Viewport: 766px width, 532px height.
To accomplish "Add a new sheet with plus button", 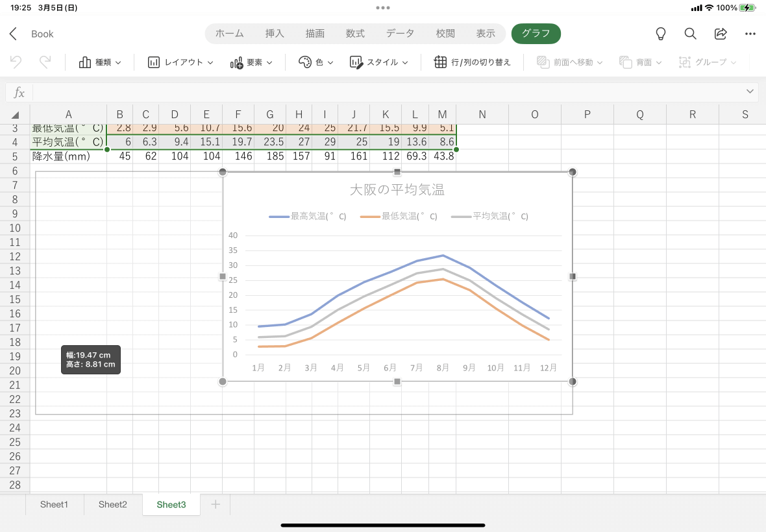I will point(216,504).
